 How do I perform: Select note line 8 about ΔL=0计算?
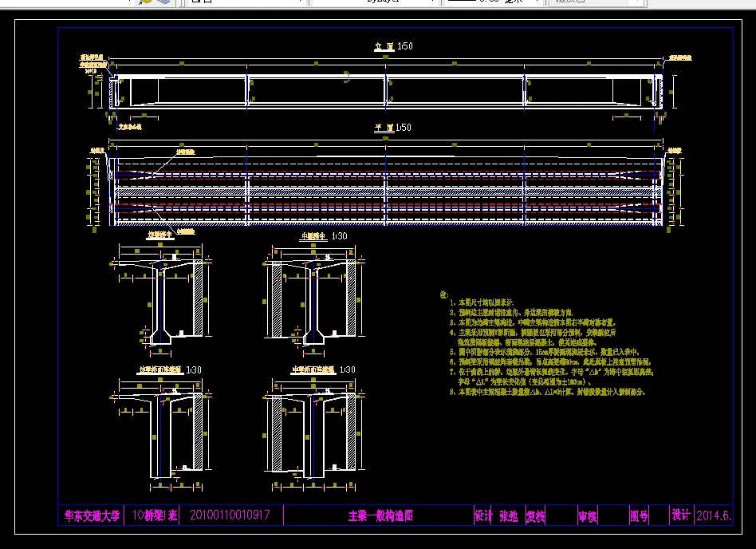click(x=547, y=393)
